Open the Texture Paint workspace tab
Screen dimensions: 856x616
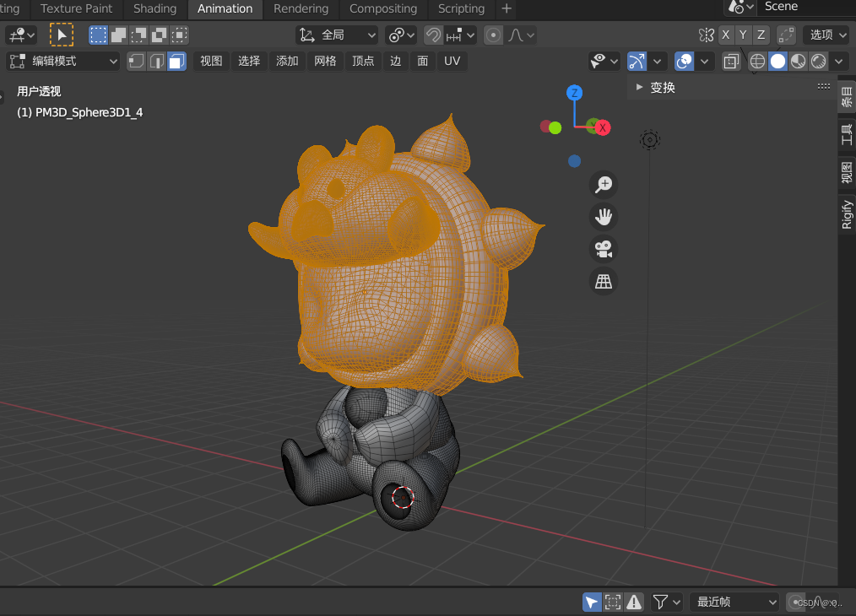click(x=77, y=8)
